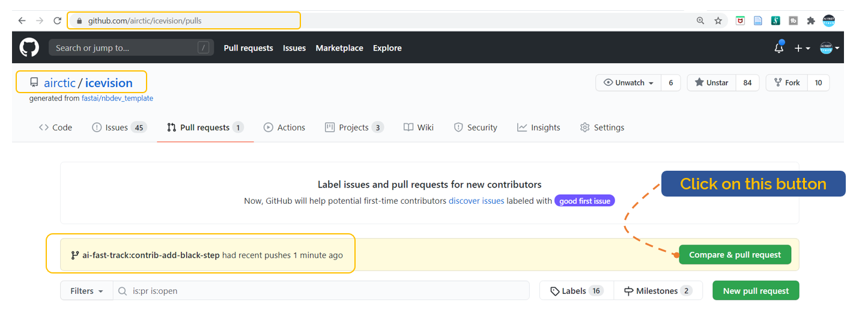The height and width of the screenshot is (330, 868).
Task: Click the GitHub Octocat logo
Action: point(29,47)
